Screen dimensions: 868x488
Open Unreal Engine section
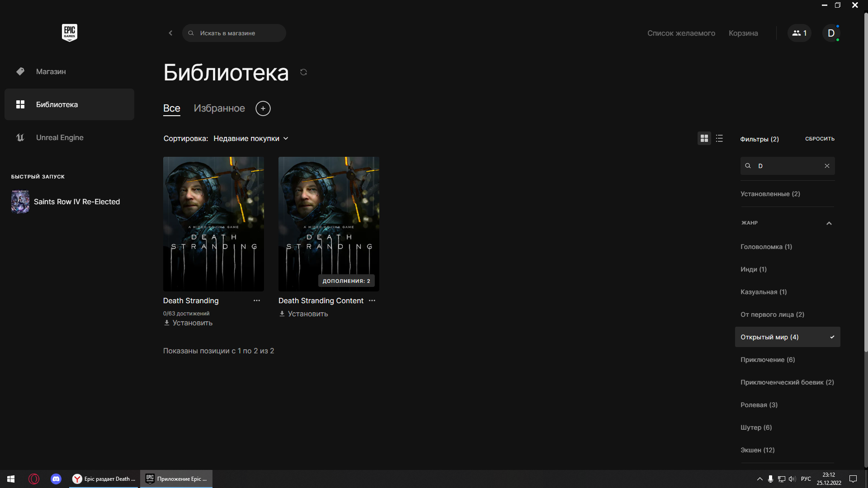[69, 137]
